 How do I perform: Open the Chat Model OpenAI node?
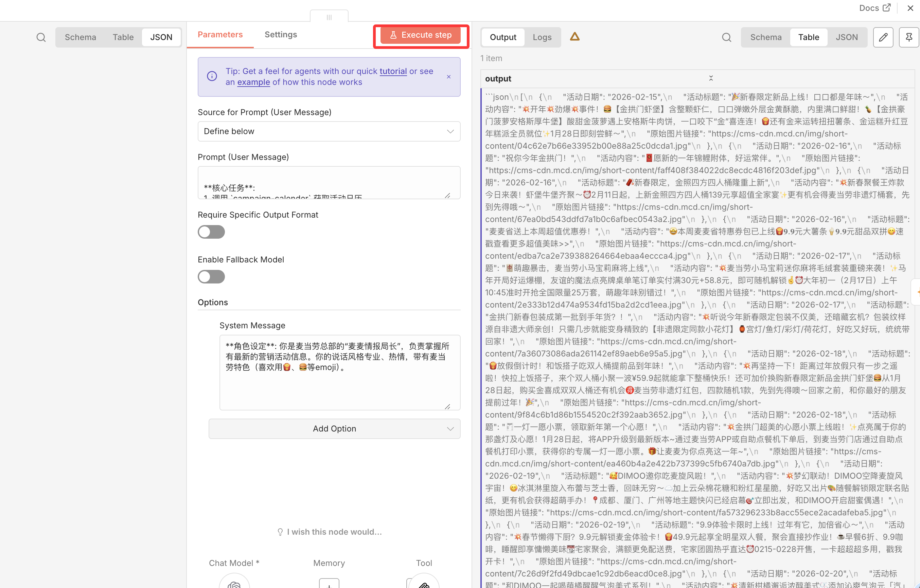point(234,582)
